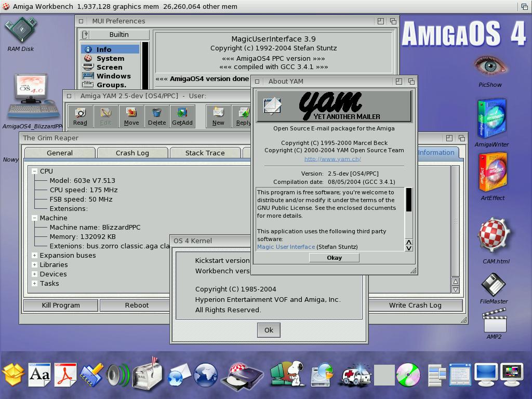The width and height of the screenshot is (532, 399).
Task: Click the GetAdd button in YAM toolbar
Action: 182,116
